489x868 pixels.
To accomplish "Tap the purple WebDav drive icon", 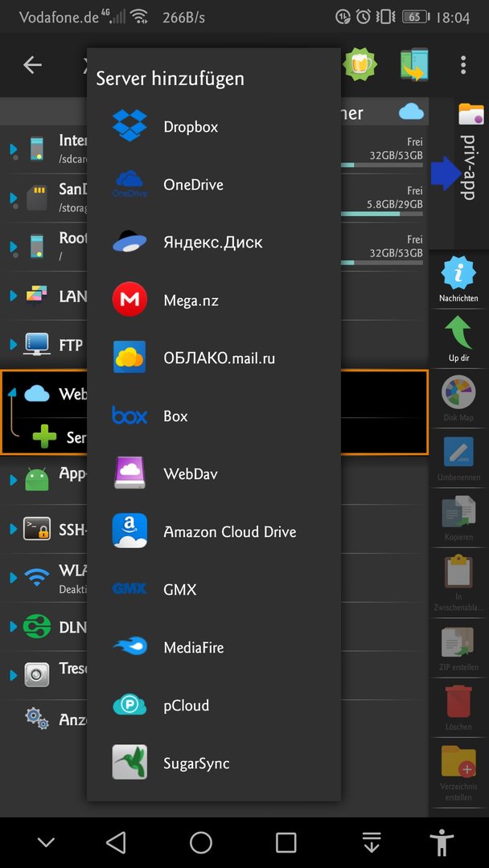I will [129, 473].
